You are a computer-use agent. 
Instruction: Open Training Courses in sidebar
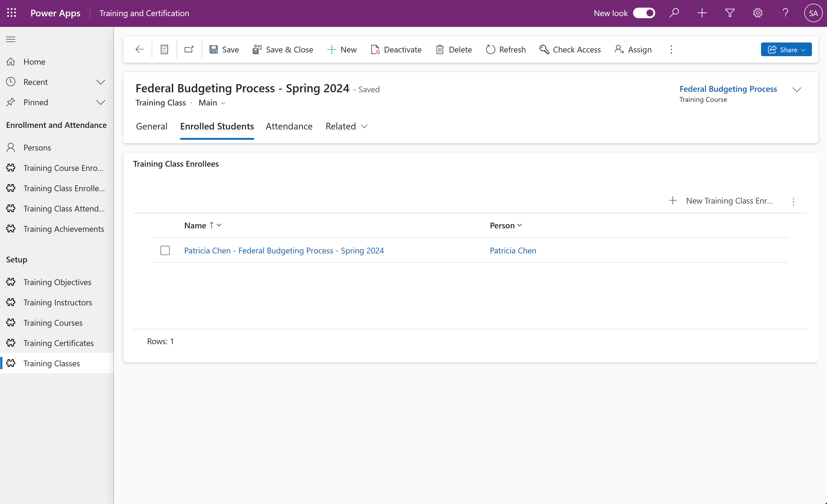pyautogui.click(x=57, y=323)
